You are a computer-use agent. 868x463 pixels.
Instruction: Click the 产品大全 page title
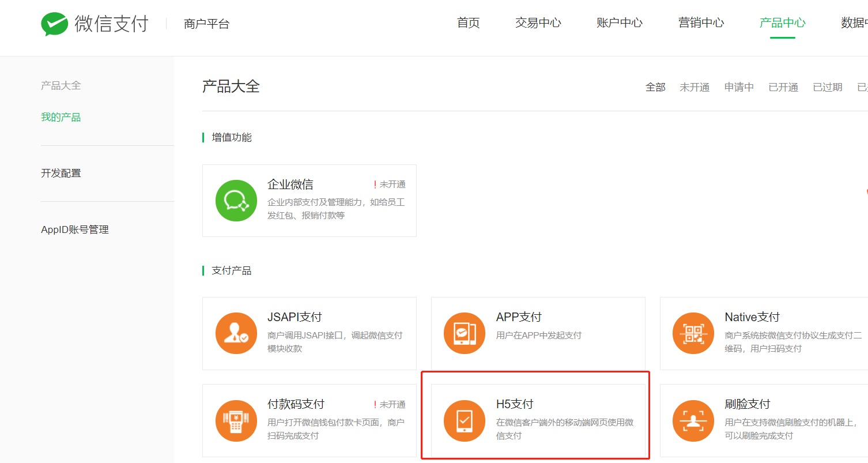pos(231,86)
